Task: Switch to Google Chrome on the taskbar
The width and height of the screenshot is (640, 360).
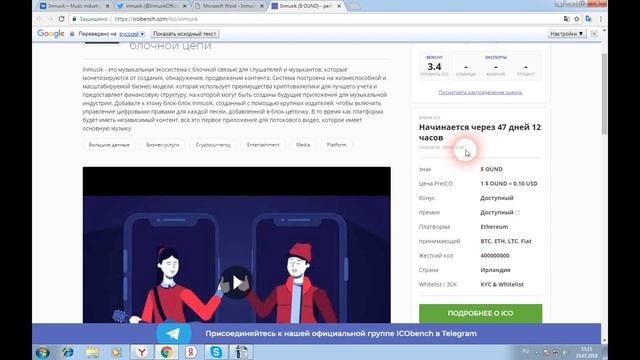Action: click(166, 352)
